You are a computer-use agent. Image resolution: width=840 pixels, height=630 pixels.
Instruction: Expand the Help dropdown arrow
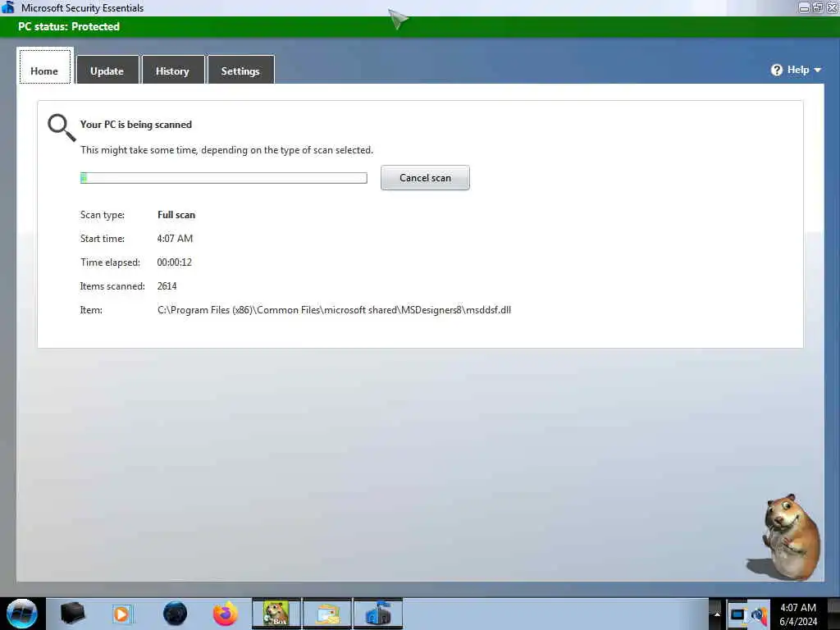(818, 71)
